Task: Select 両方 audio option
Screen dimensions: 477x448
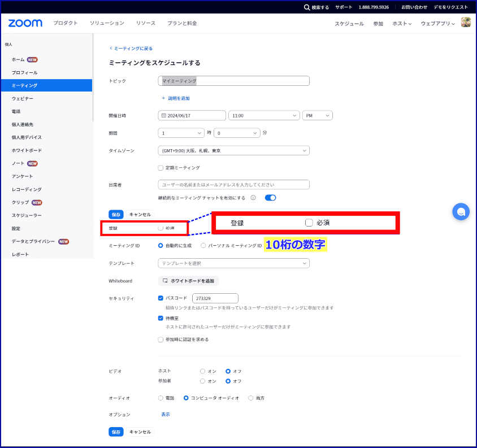Action: point(251,398)
